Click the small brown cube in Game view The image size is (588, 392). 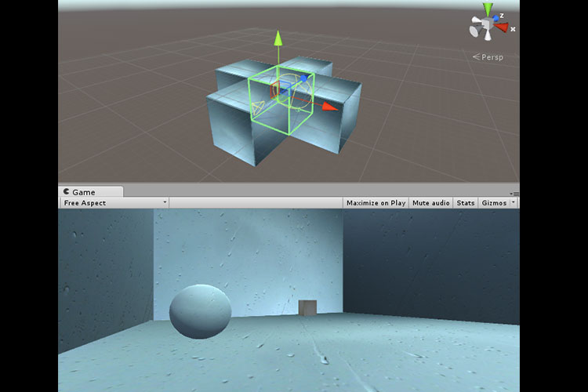point(307,308)
